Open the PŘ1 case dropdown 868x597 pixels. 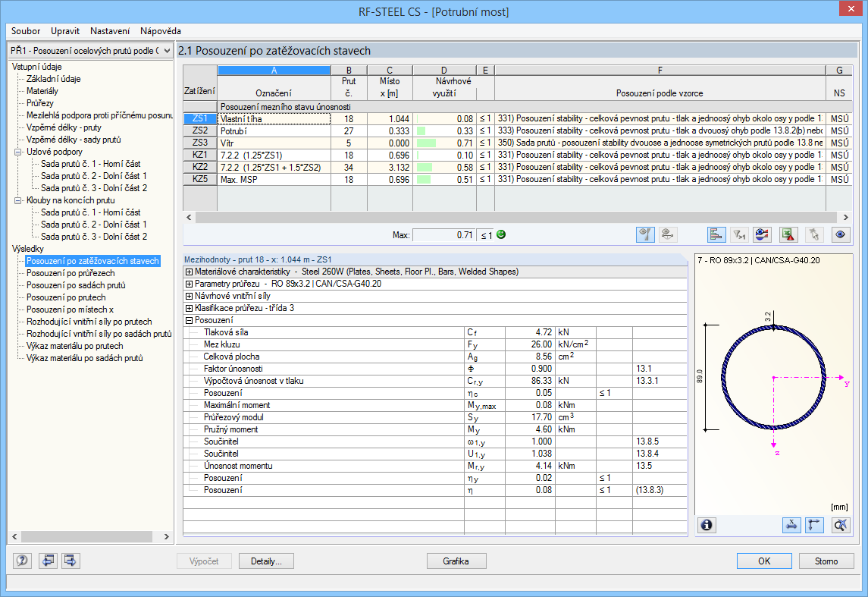click(x=166, y=50)
